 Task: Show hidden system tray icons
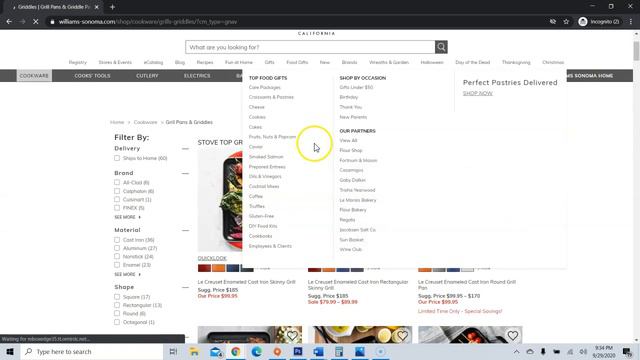(x=517, y=351)
